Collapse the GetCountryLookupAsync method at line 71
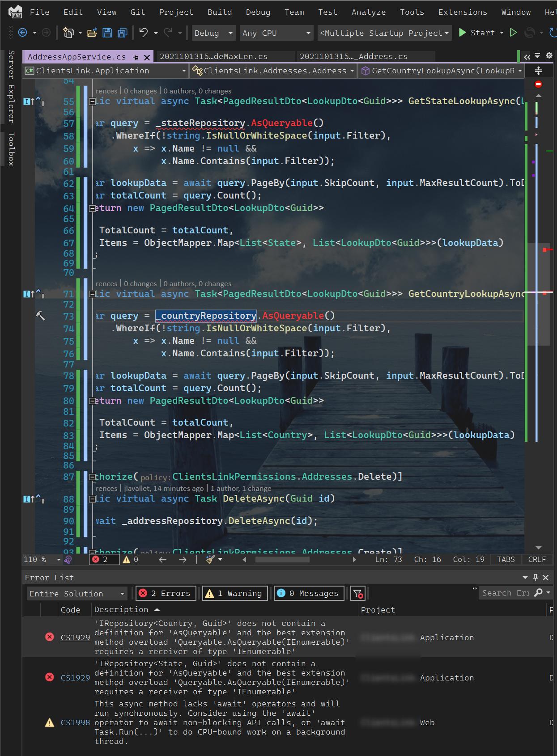The height and width of the screenshot is (756, 557). point(92,294)
